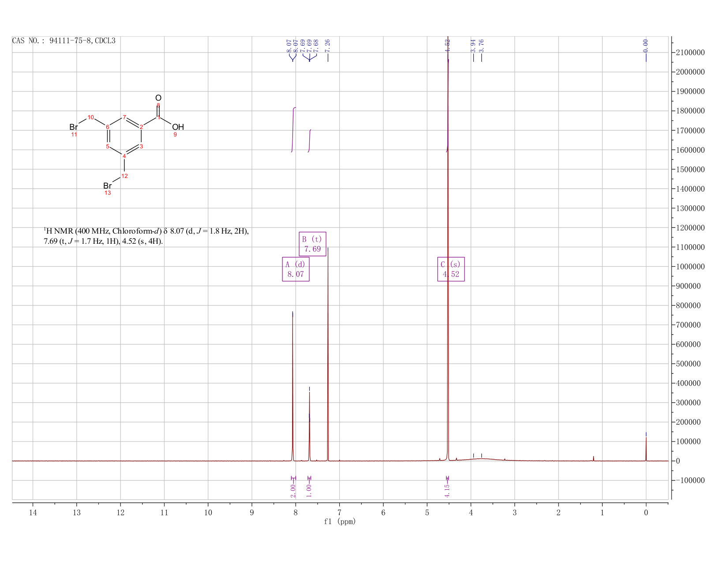Click the 'CAS NO.: 94111-75-8,CDCL3' header text

coord(64,41)
